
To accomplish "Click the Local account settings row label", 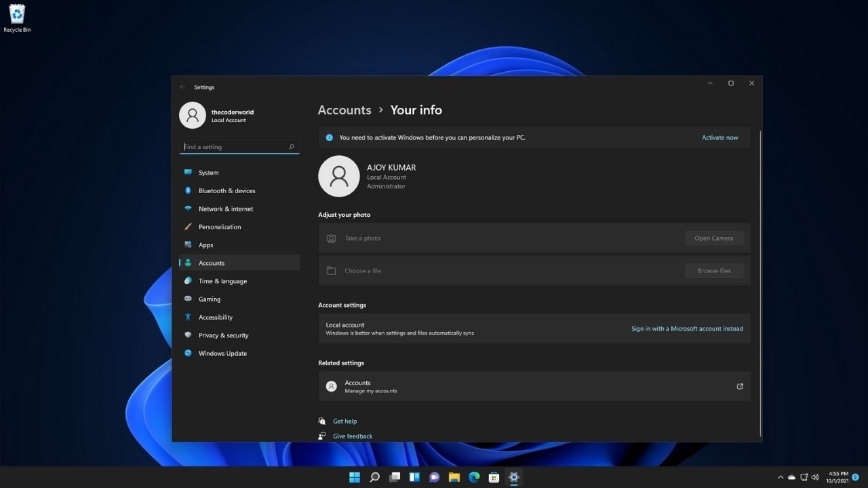I will 345,325.
